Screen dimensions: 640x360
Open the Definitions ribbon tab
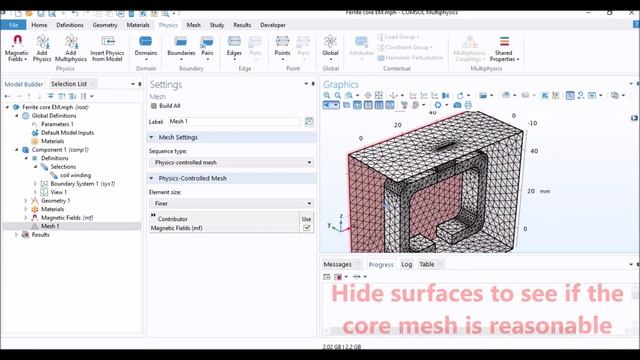(70, 25)
